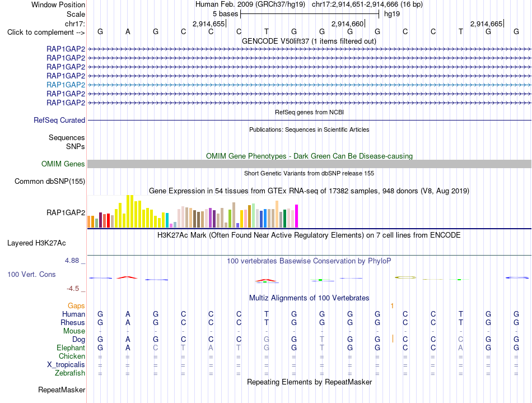Viewport: 532px width, 403px height.
Task: Click the -4.5 PhyloP lower scale value
Action: 73,289
